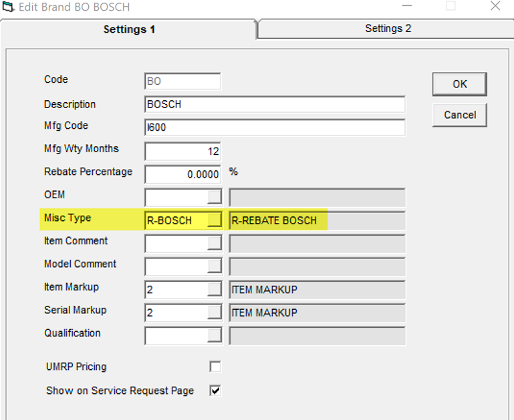Screen dimensions: 514x420
Task: Enable the UMRP Pricing checkbox
Action: point(215,367)
